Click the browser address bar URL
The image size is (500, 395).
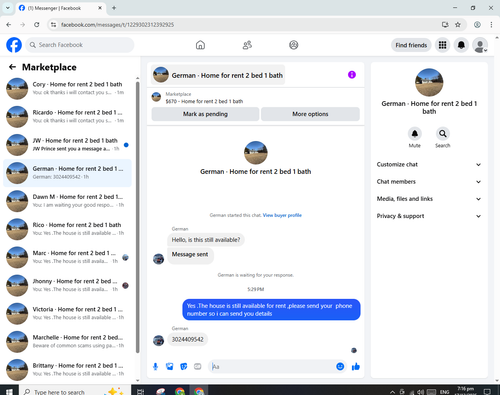point(118,25)
